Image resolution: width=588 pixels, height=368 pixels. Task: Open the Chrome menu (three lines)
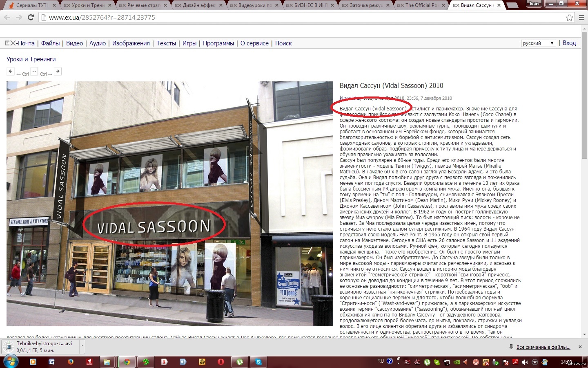(581, 18)
